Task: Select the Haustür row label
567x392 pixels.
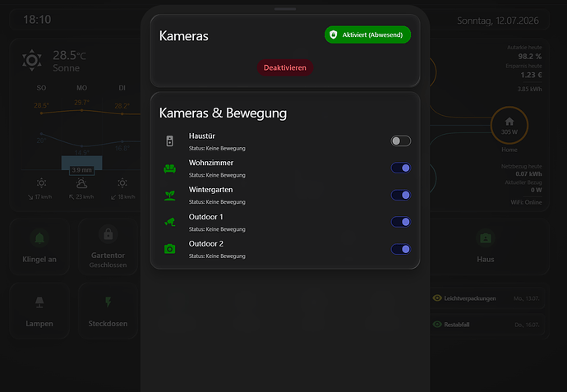Action: (x=202, y=136)
